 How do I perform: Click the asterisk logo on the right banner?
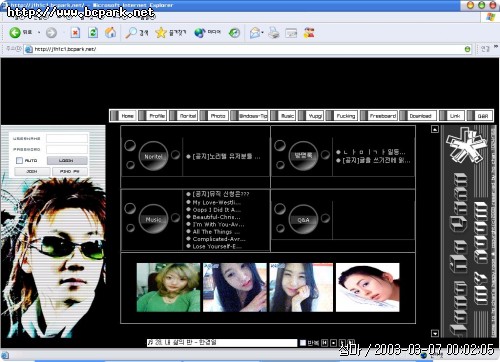(466, 146)
